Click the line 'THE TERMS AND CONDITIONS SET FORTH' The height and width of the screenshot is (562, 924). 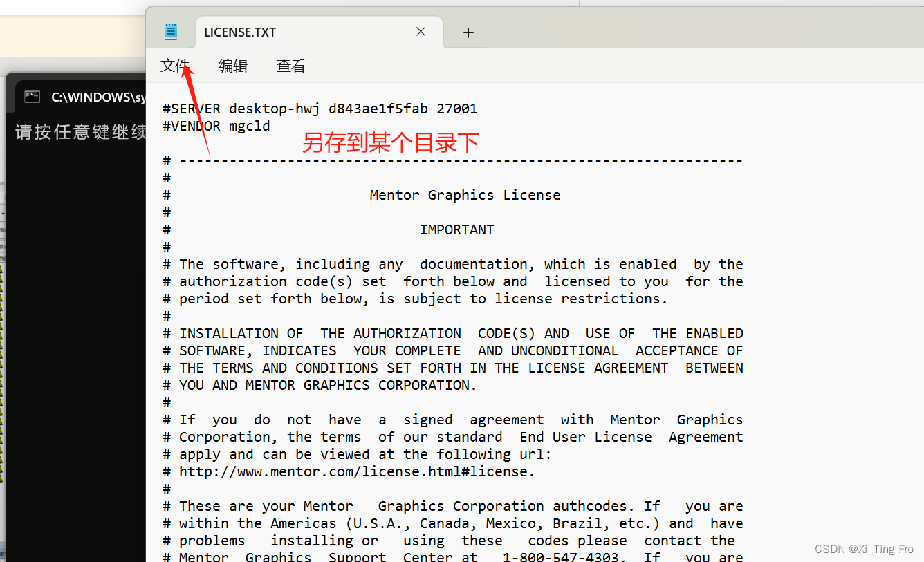[x=453, y=368]
